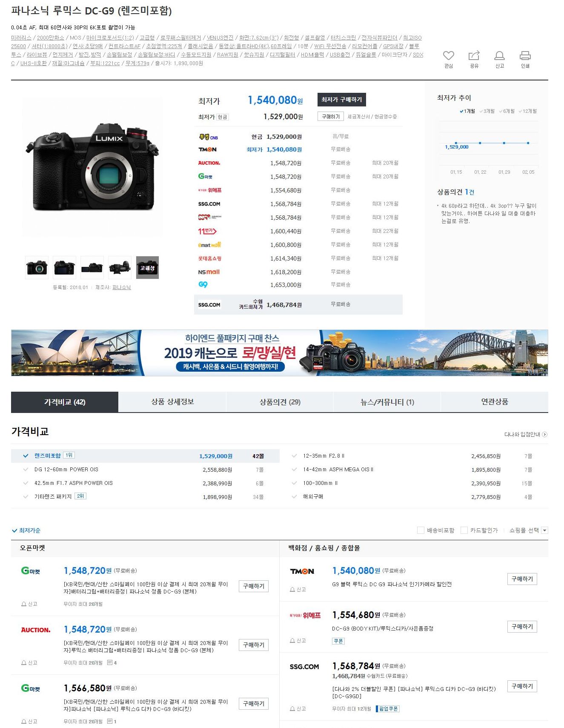This screenshot has width=564, height=728.
Task: Click the 팝업쿠폰 badge on SSG.COM listing
Action: point(388,709)
